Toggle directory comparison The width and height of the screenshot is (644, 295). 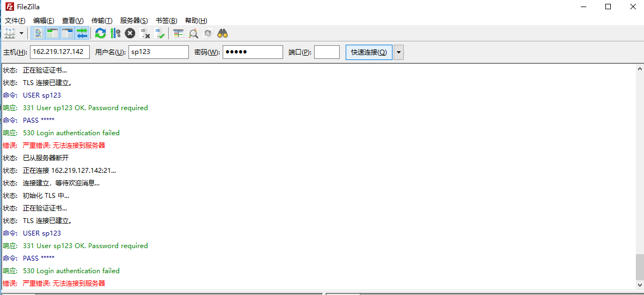(193, 34)
